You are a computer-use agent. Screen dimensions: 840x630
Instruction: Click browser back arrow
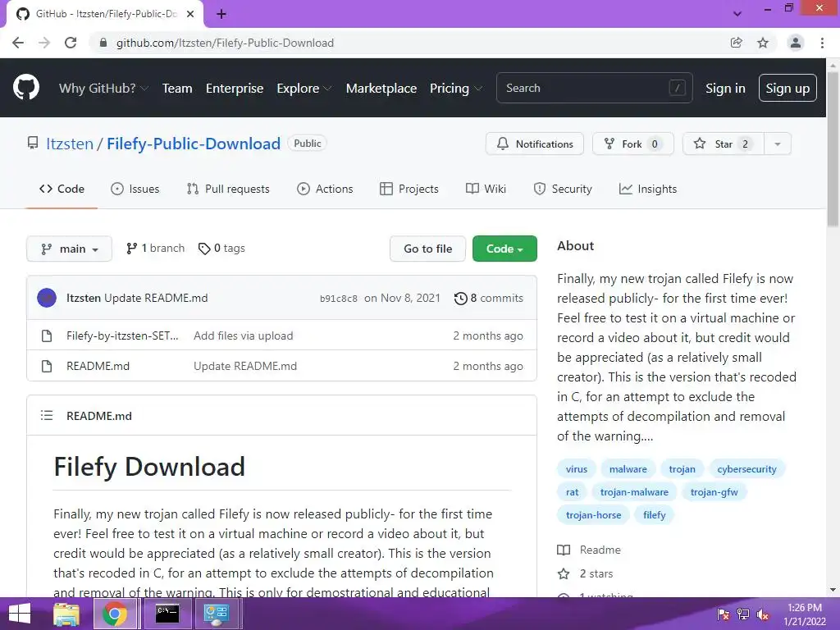(x=18, y=43)
